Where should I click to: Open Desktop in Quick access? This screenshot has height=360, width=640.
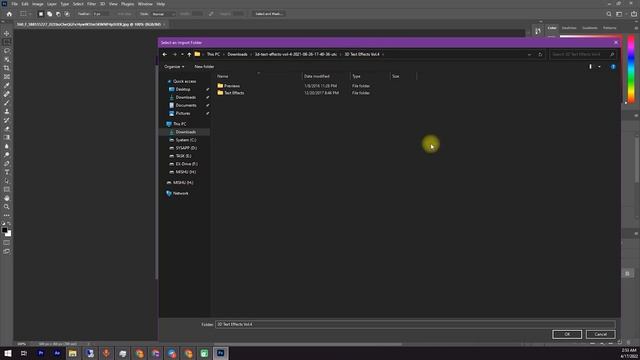point(183,89)
